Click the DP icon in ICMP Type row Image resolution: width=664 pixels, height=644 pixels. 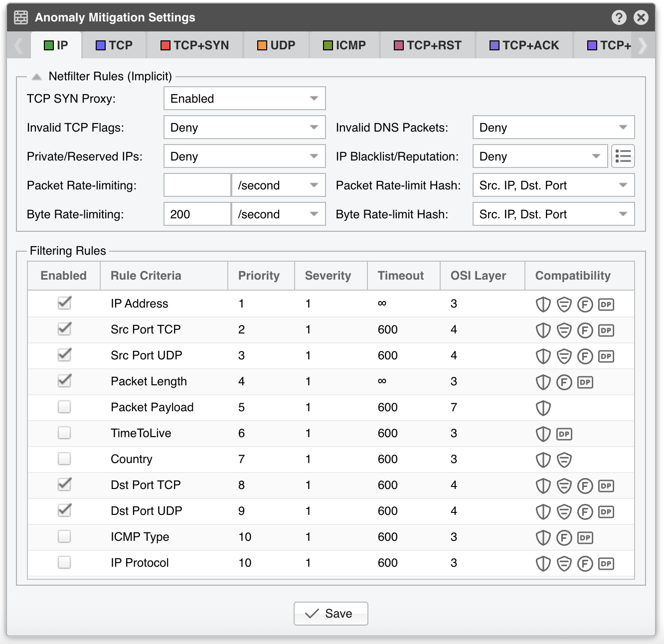(x=585, y=537)
